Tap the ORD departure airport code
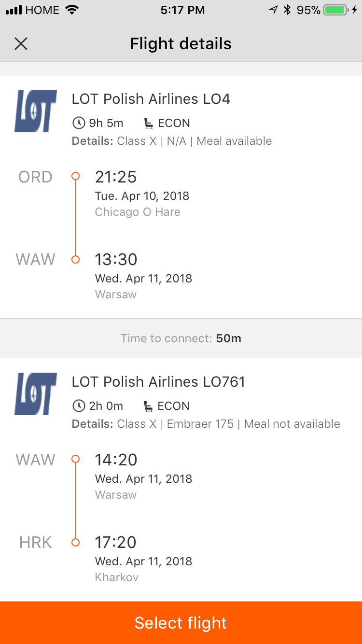The width and height of the screenshot is (362, 644). 35,177
